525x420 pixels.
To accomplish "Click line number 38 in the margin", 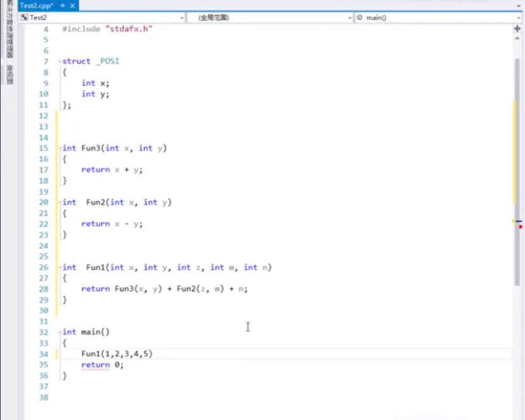I will click(x=44, y=398).
